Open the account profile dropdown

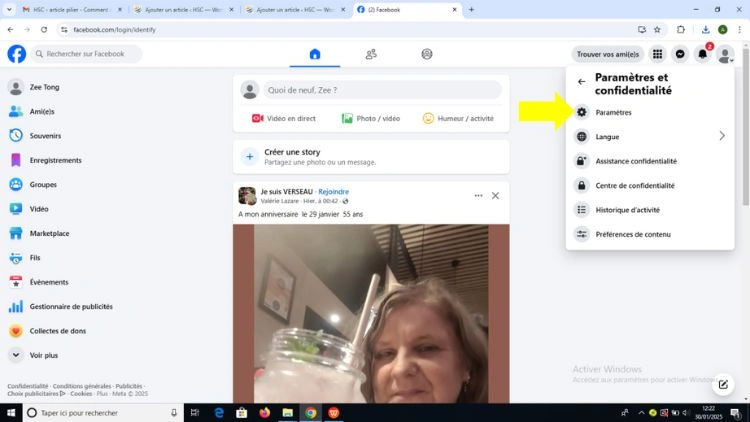click(x=725, y=54)
